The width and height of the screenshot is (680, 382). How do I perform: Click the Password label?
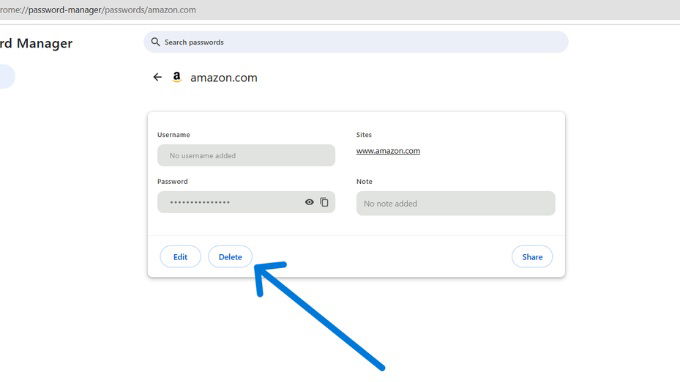pyautogui.click(x=173, y=182)
